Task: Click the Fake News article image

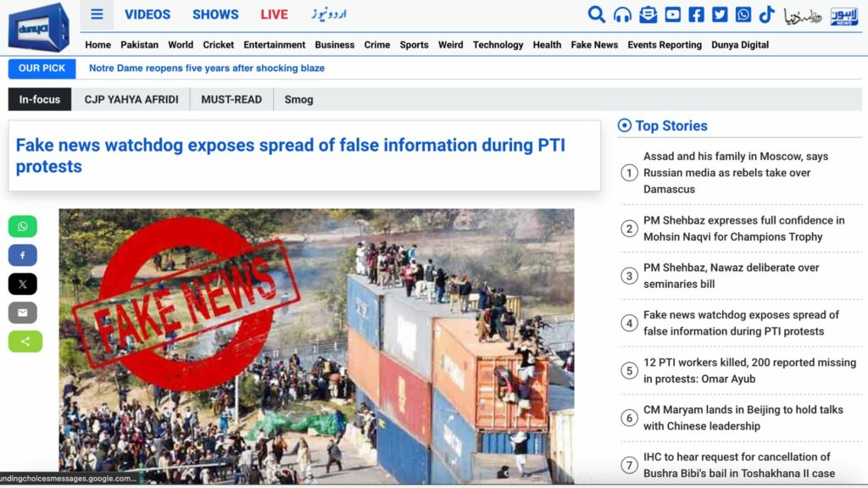Action: pyautogui.click(x=317, y=346)
